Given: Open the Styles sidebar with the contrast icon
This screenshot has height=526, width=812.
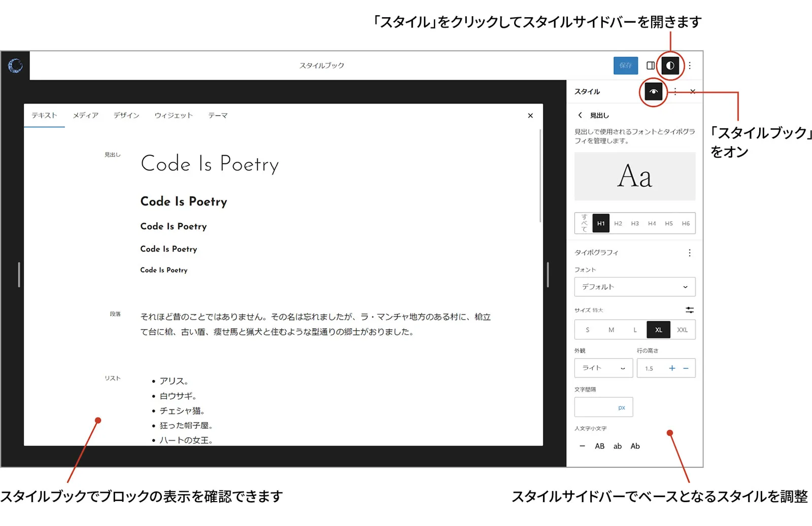Looking at the screenshot, I should point(670,65).
